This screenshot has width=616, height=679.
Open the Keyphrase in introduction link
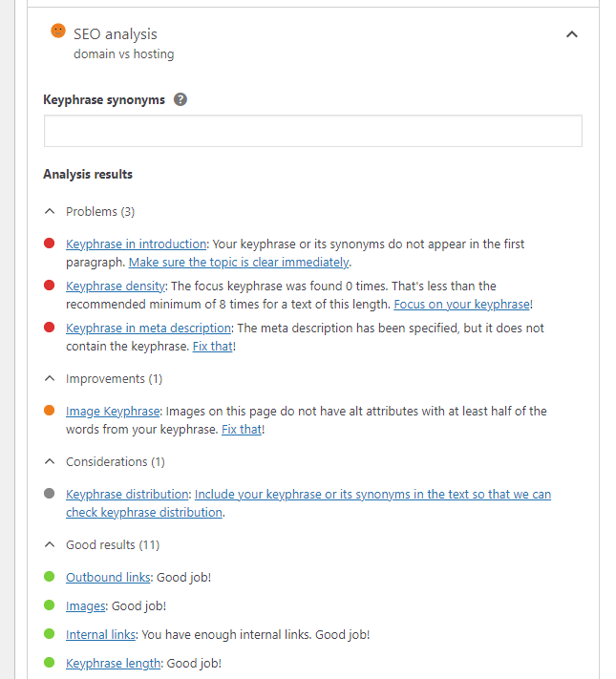pos(136,244)
